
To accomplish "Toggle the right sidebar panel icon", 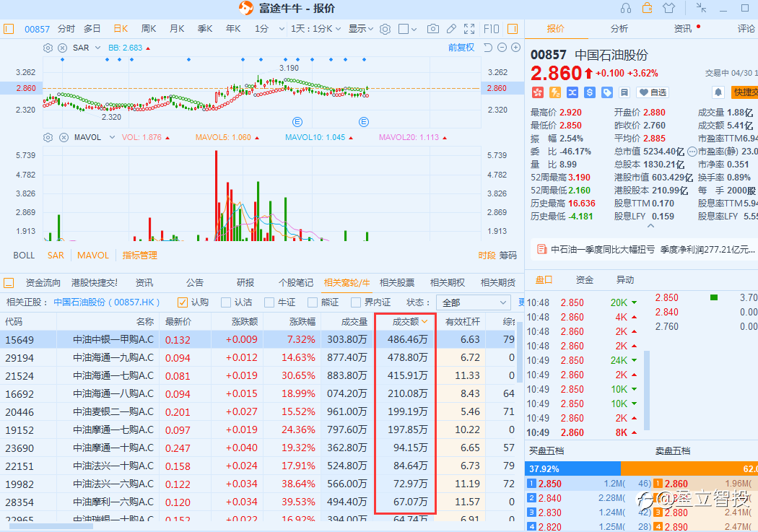I will pyautogui.click(x=513, y=29).
